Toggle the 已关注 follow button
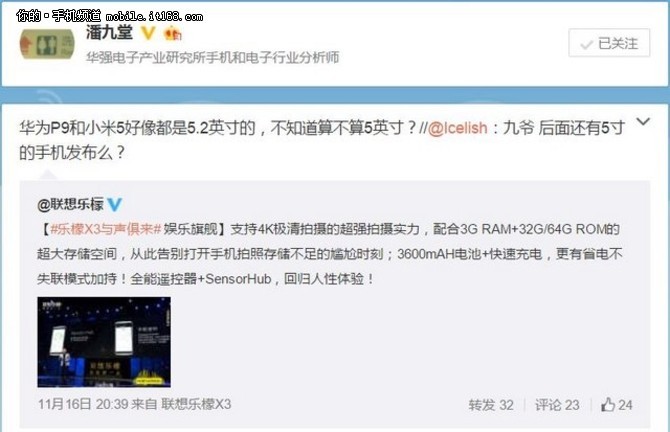The image size is (670, 432). pyautogui.click(x=609, y=43)
